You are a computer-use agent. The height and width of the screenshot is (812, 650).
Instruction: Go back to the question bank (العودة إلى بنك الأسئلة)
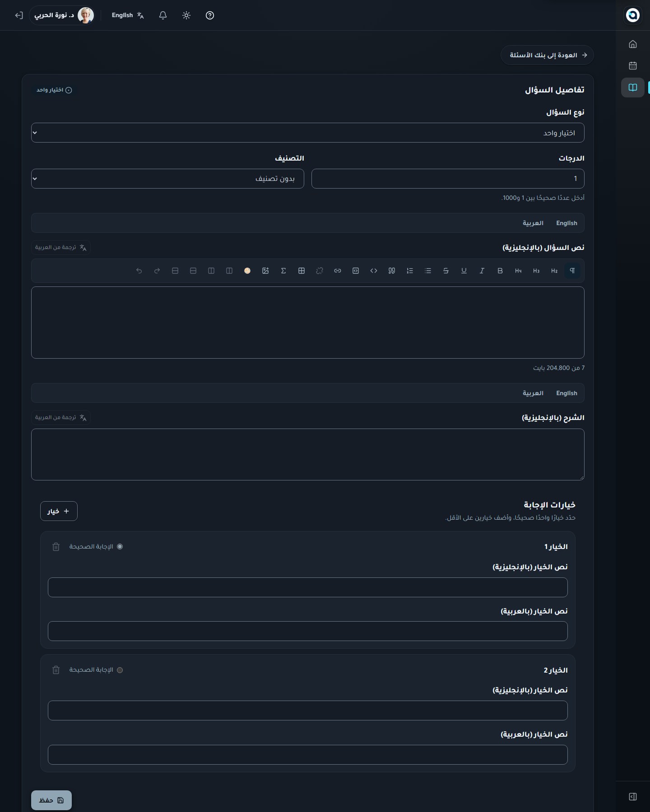pos(547,55)
